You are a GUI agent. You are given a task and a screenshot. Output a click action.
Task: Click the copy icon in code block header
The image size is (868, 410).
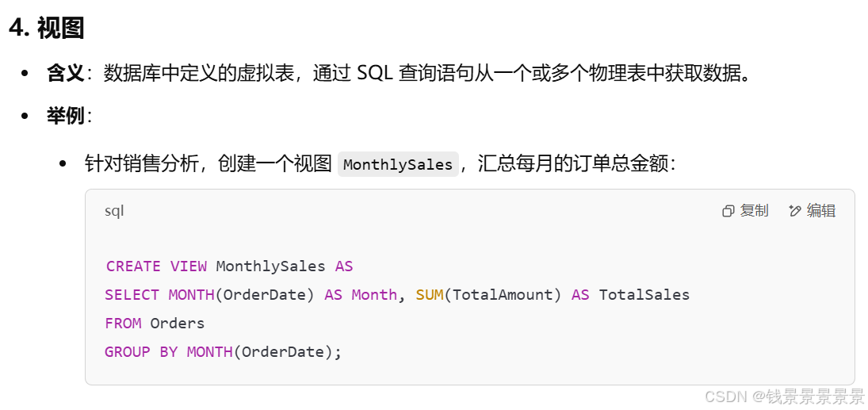click(728, 211)
